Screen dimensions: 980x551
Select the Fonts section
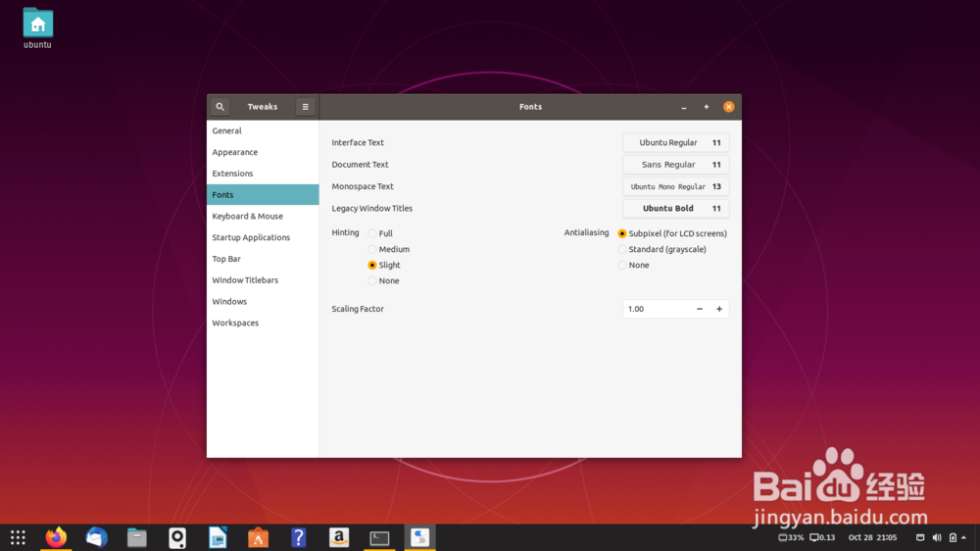(263, 194)
